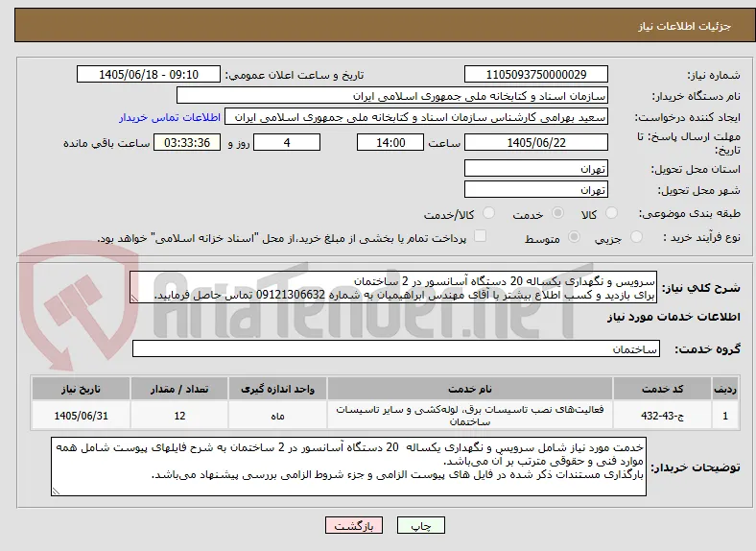This screenshot has width=756, height=551.
Task: Click the buyer organization name field
Action: tap(392, 96)
